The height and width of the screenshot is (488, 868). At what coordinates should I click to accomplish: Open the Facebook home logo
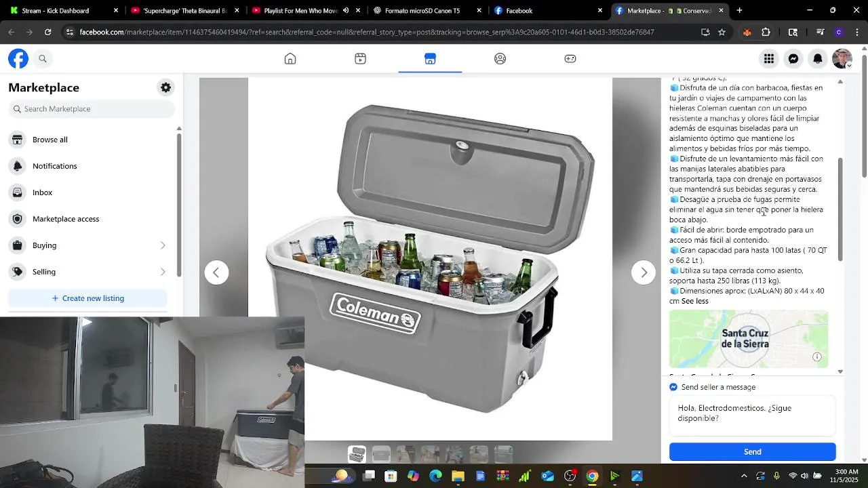click(x=18, y=59)
